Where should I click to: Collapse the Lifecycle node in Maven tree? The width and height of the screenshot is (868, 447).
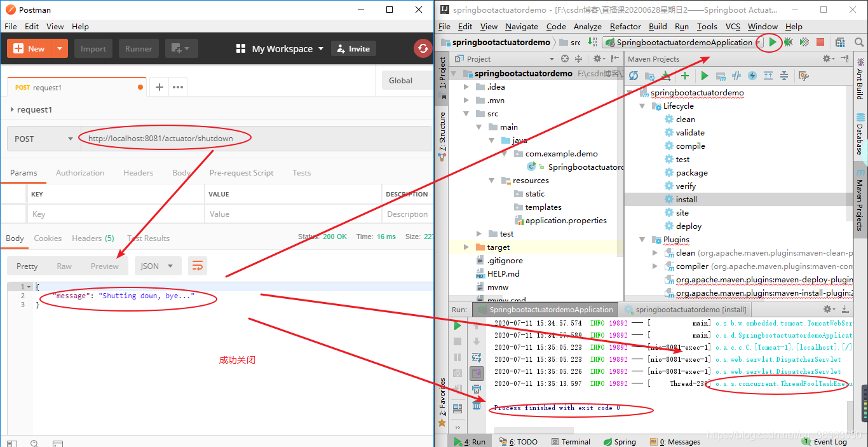(642, 106)
